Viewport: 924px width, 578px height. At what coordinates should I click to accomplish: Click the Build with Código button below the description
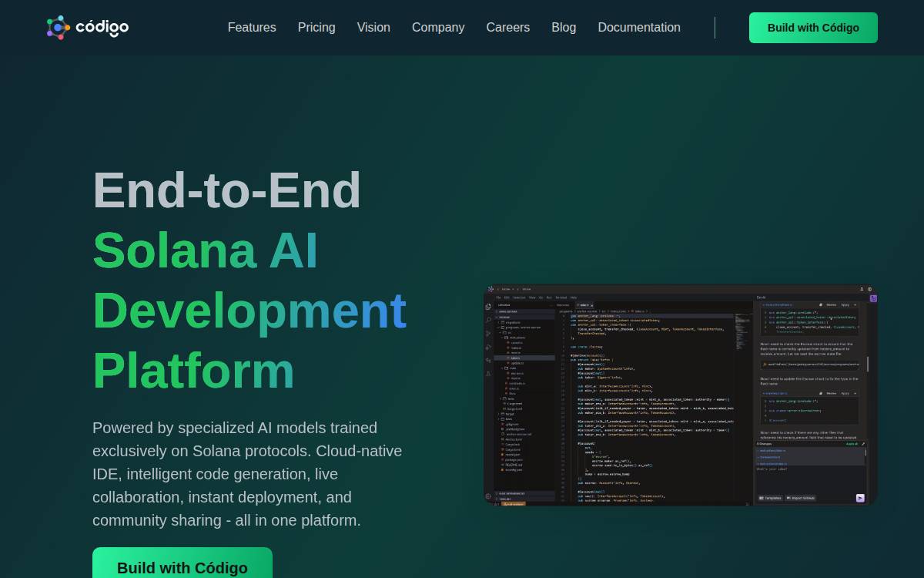click(182, 563)
